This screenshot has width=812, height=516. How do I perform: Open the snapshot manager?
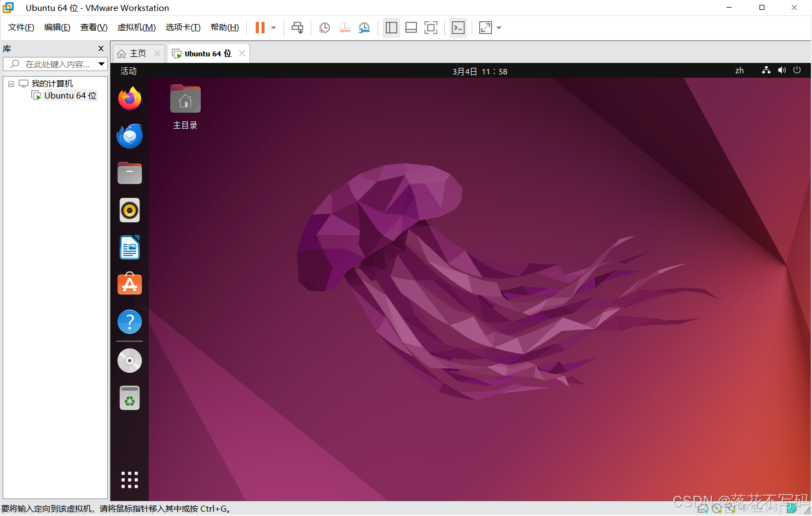pos(364,28)
